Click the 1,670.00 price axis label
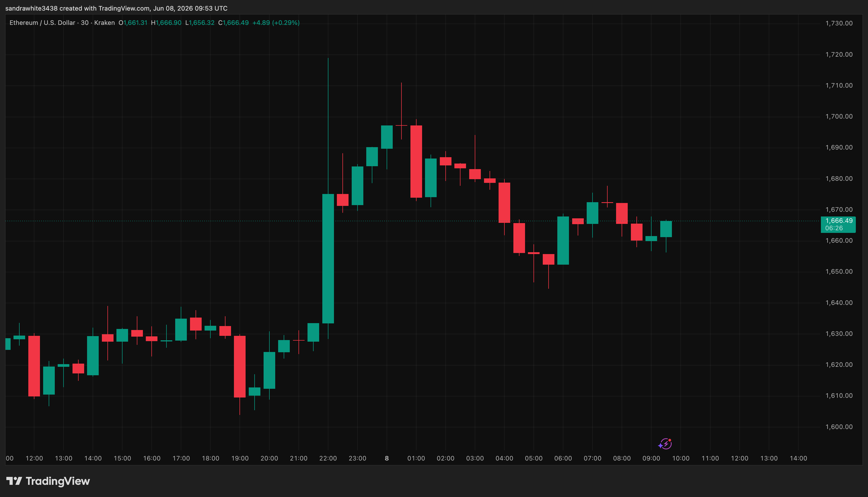The width and height of the screenshot is (868, 497). 839,210
